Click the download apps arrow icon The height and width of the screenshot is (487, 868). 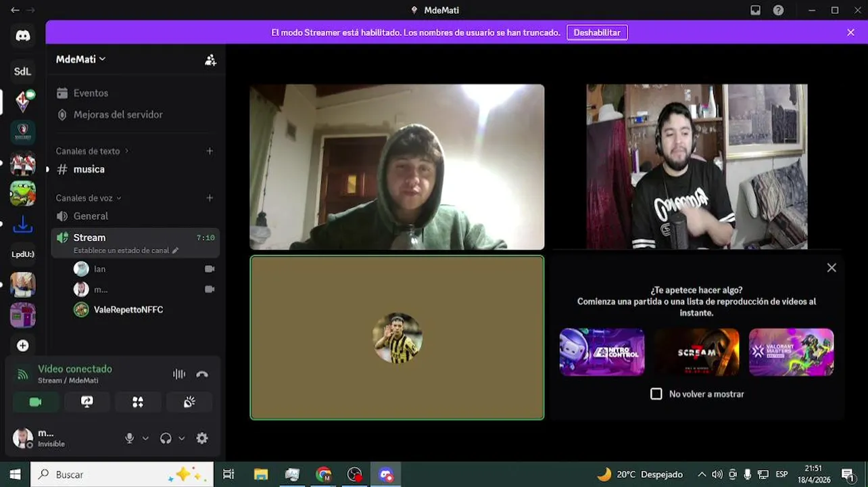22,224
